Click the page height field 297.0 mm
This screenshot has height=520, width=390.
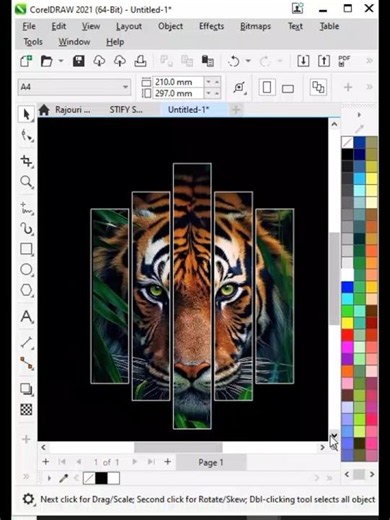(x=178, y=94)
